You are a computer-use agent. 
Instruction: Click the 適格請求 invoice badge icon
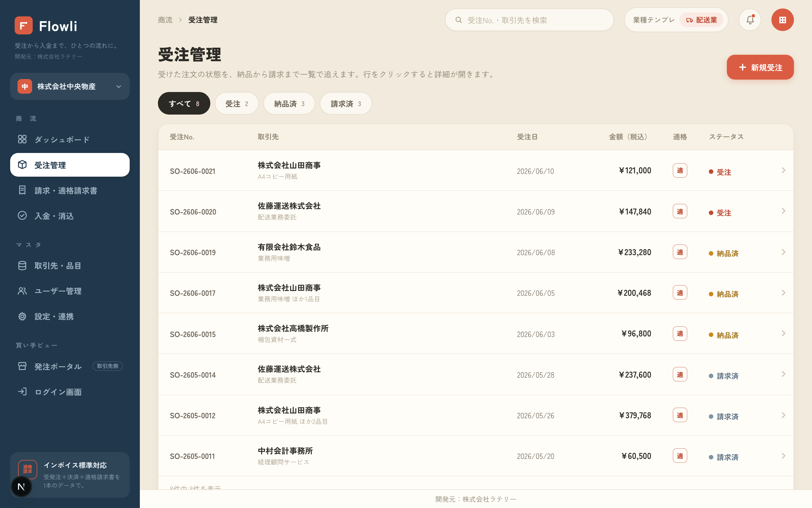pyautogui.click(x=28, y=469)
